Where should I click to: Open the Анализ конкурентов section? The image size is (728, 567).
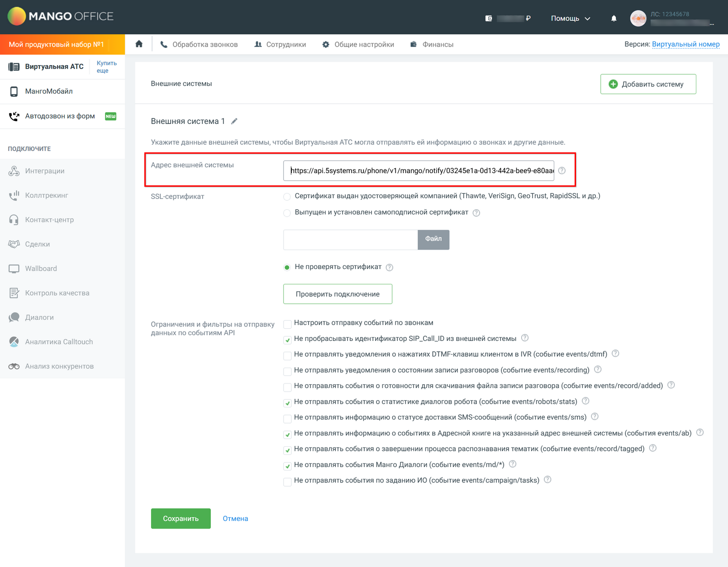tap(60, 366)
